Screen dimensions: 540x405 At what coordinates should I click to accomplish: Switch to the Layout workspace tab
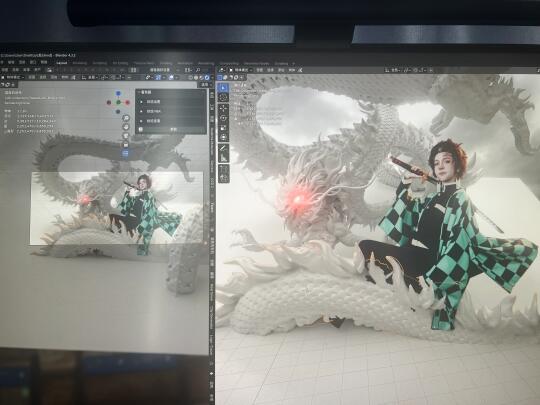62,63
